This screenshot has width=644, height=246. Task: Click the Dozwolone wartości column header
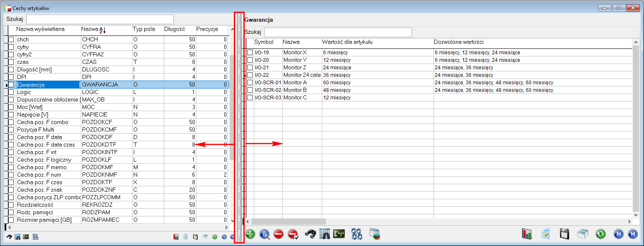tap(533, 43)
